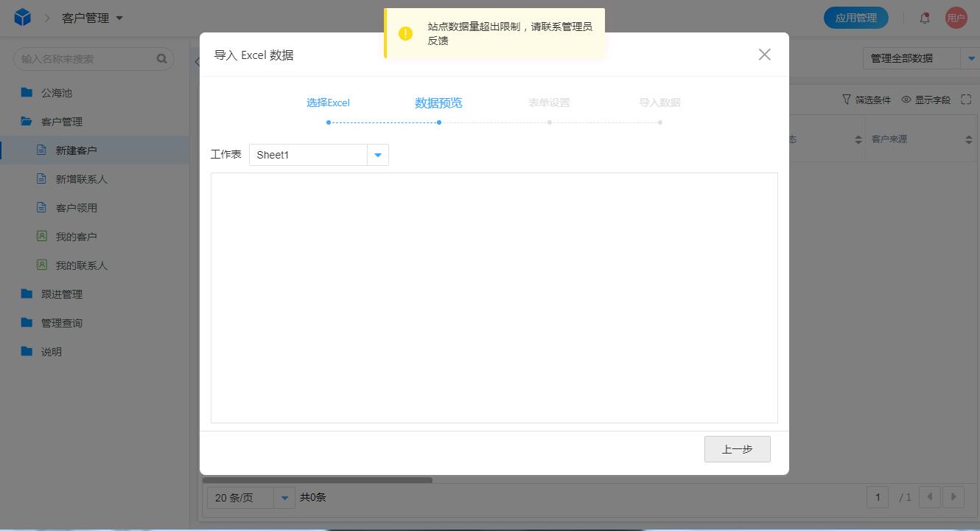The width and height of the screenshot is (980, 531).
Task: Switch to the 选择Excel step tab
Action: [x=328, y=103]
